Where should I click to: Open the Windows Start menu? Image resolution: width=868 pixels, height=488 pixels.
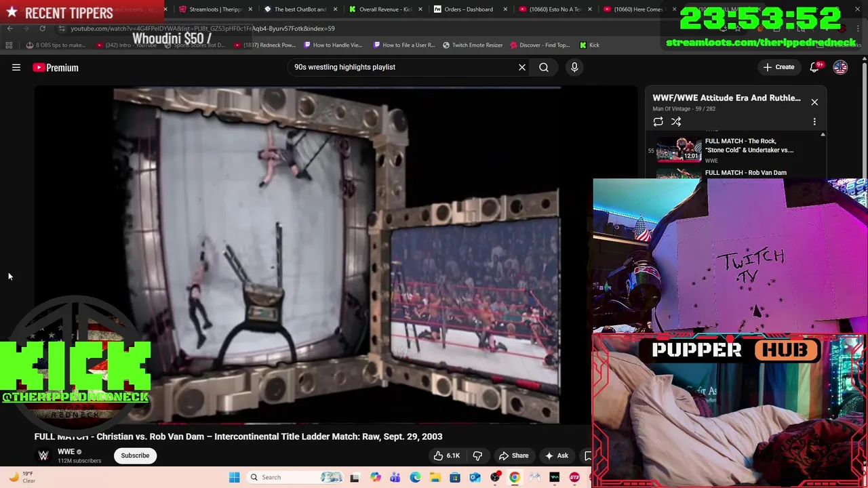[x=234, y=477]
